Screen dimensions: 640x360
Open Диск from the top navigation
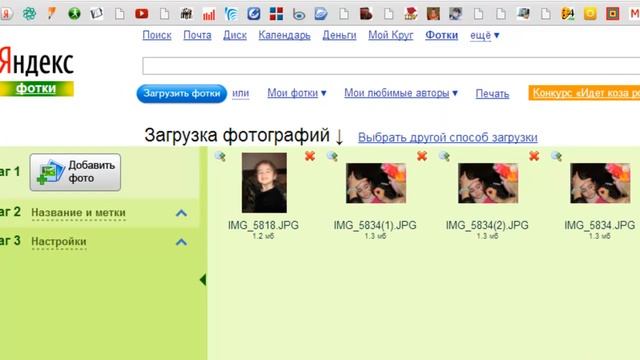point(235,36)
